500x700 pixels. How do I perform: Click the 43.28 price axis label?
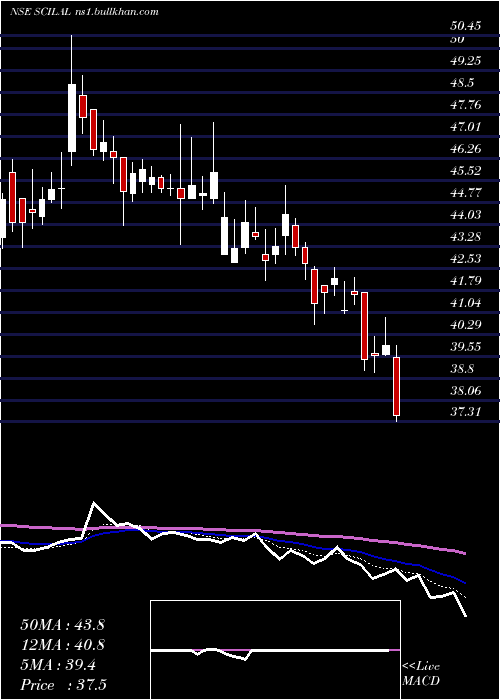point(466,237)
